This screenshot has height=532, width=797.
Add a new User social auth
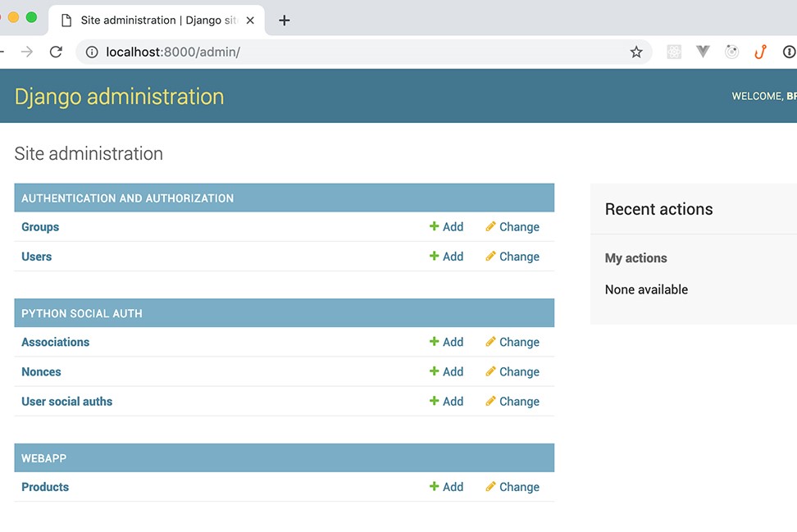pyautogui.click(x=446, y=402)
